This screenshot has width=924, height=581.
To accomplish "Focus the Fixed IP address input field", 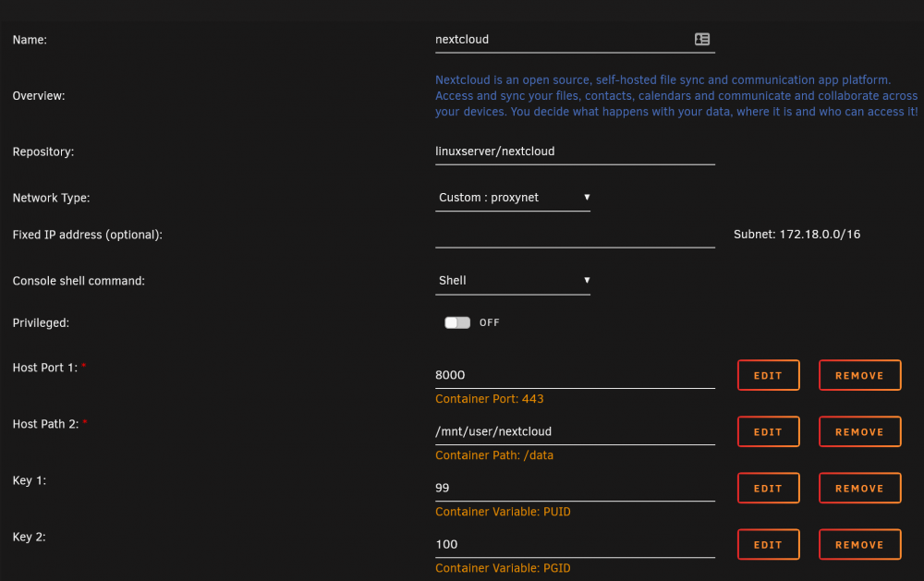I will [x=575, y=235].
